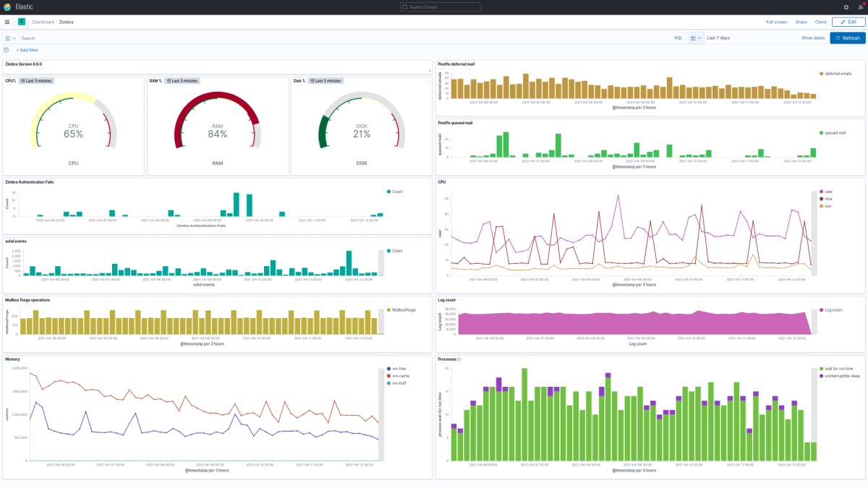
Task: Click the Share menu item
Action: click(x=801, y=22)
